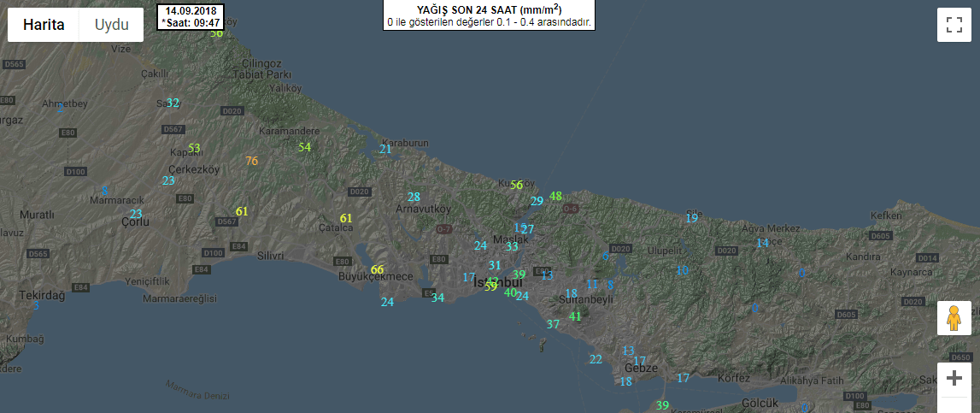
Task: Click the 6 marker near D020
Action: coord(605,256)
